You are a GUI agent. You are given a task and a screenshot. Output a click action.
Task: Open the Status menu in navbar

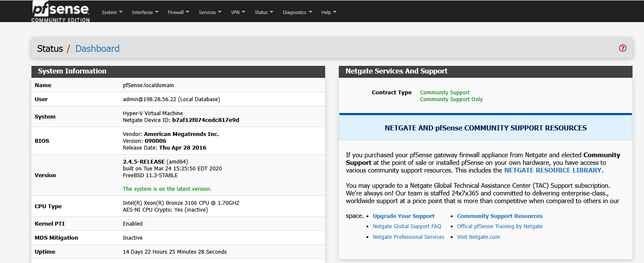pyautogui.click(x=264, y=12)
